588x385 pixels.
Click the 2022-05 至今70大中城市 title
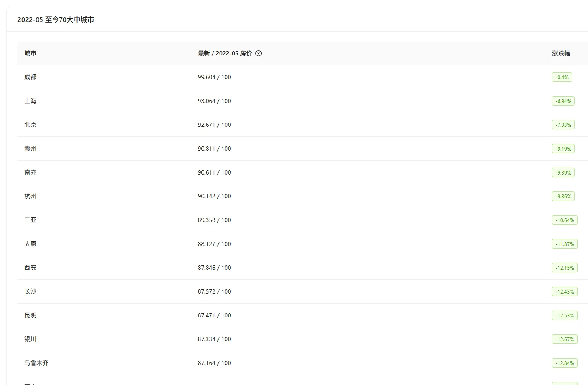[x=55, y=19]
